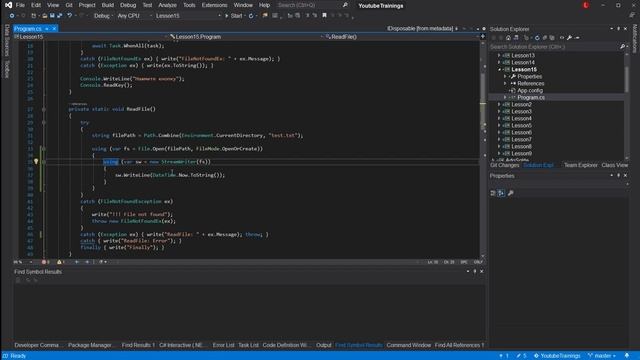The height and width of the screenshot is (360, 640).
Task: Click YoutubeTrainings repository in status bar
Action: [557, 356]
